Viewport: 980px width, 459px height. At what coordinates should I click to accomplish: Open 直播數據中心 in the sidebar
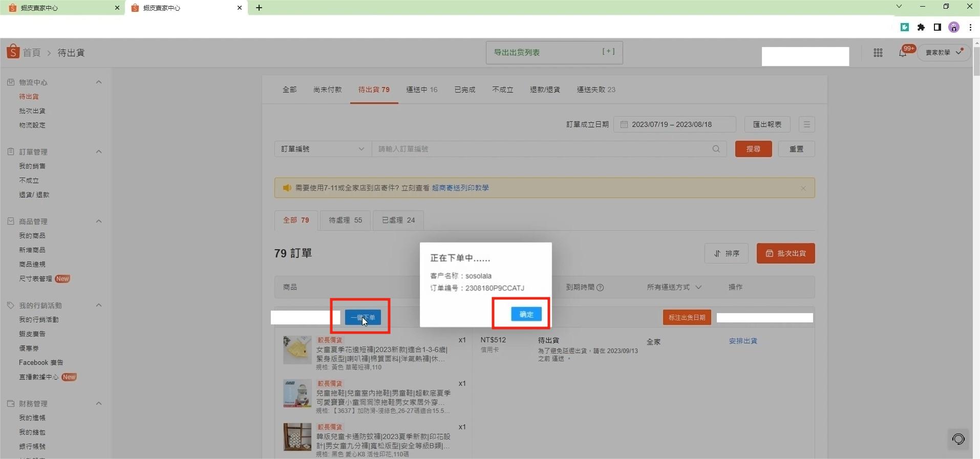pos(38,377)
